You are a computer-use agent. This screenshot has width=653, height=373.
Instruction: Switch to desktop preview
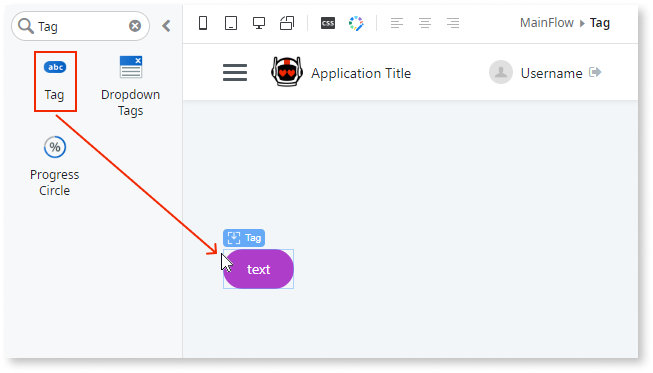tap(259, 23)
